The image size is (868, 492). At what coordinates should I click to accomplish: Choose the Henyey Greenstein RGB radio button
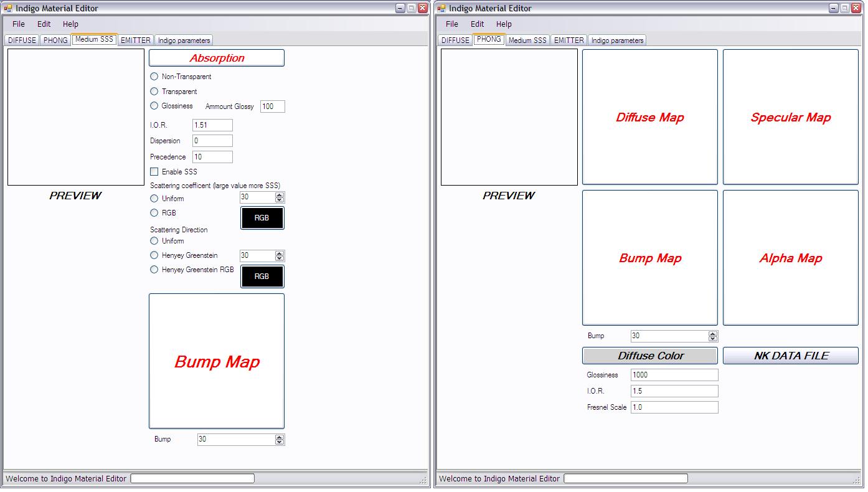pos(154,270)
